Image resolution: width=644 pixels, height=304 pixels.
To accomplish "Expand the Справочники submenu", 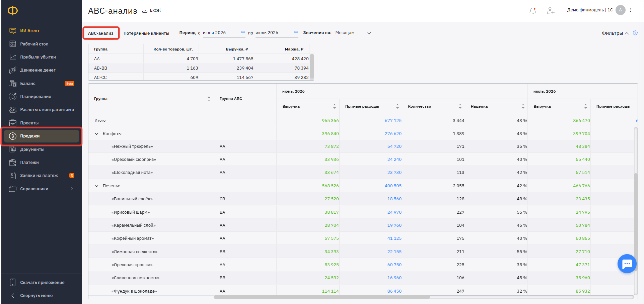I will 72,189.
